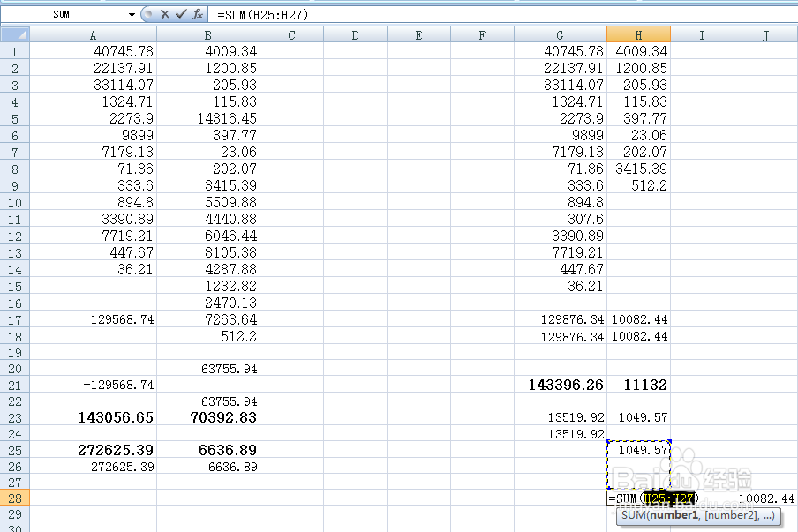
Task: Click cell B17 containing 7263.64
Action: (208, 320)
